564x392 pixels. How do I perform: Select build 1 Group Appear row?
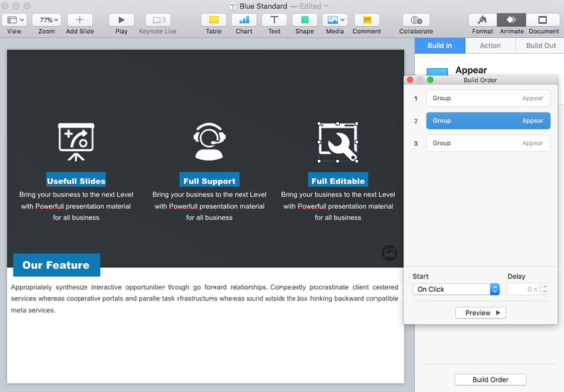(488, 98)
